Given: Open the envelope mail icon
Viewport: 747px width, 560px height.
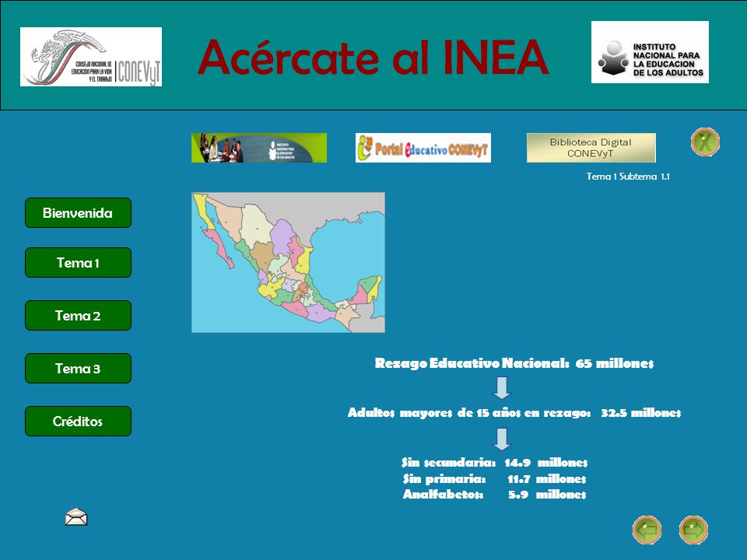Looking at the screenshot, I should pos(76,517).
